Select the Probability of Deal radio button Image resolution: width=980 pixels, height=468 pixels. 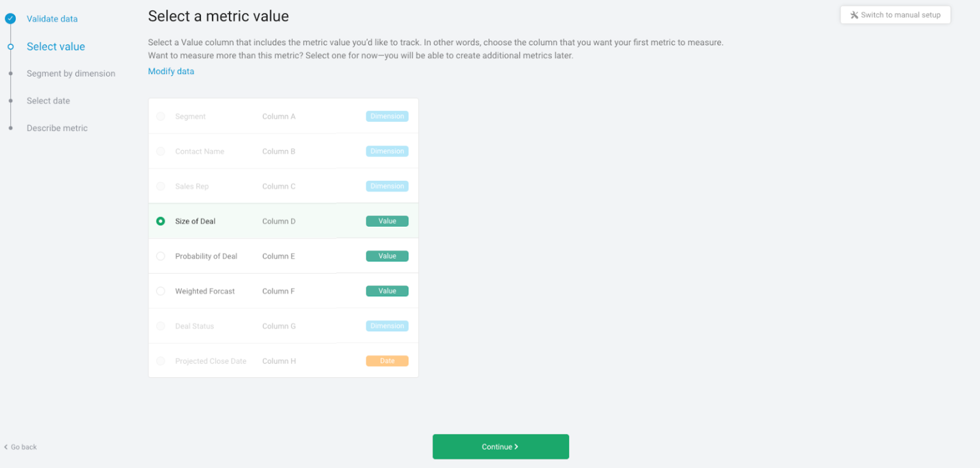tap(161, 256)
